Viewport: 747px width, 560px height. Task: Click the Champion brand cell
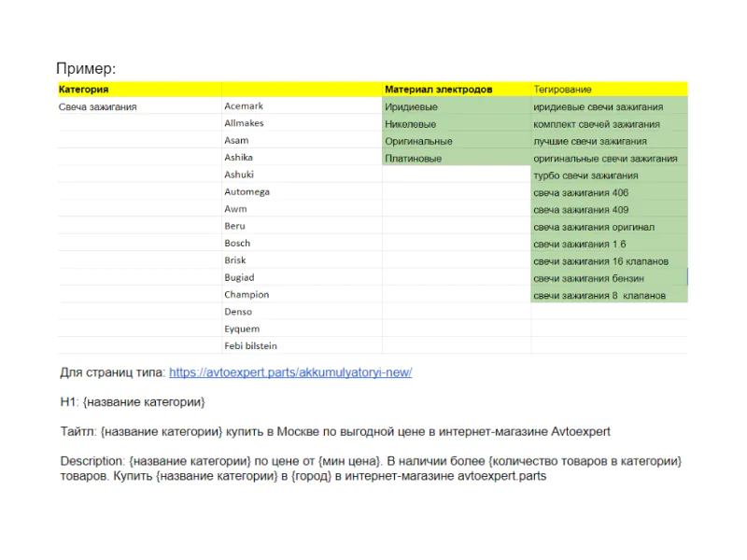click(302, 294)
